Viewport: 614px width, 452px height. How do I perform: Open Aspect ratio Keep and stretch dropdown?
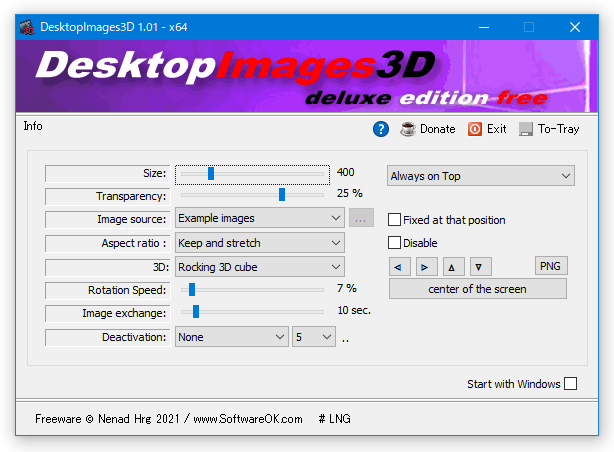(x=260, y=243)
